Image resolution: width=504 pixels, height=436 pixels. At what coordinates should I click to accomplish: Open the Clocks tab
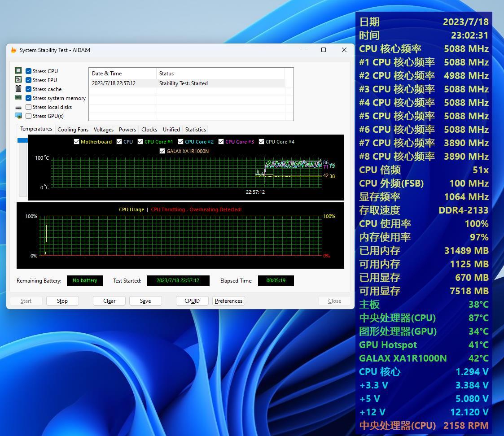point(149,130)
